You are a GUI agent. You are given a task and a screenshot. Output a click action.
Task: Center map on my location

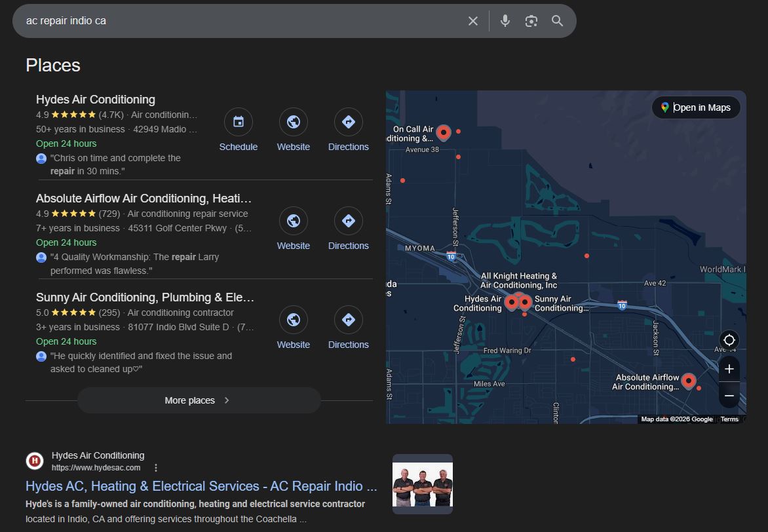729,340
